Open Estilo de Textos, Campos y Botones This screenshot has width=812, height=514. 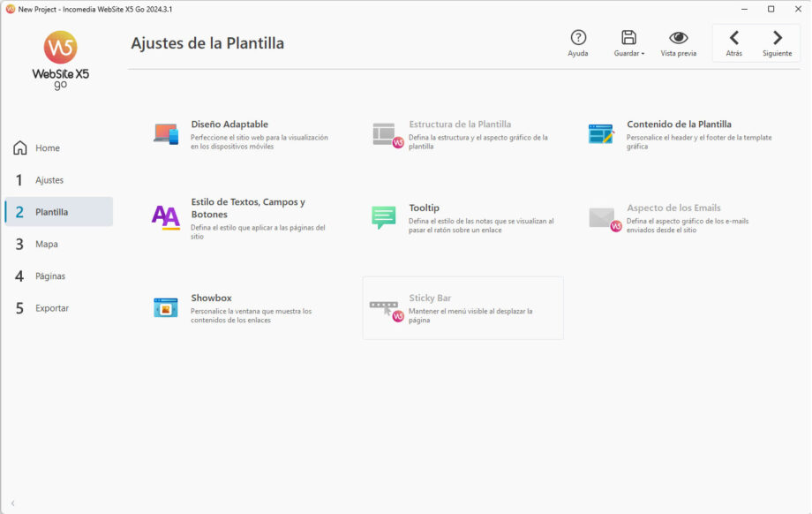(247, 208)
